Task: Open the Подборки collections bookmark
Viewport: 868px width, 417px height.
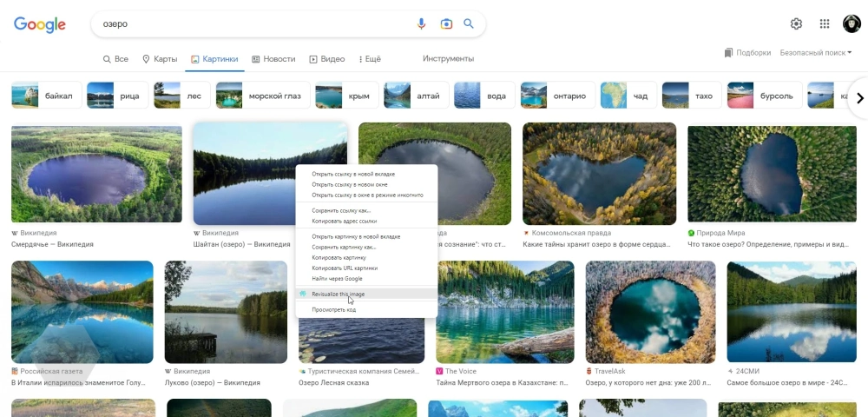Action: (x=747, y=53)
